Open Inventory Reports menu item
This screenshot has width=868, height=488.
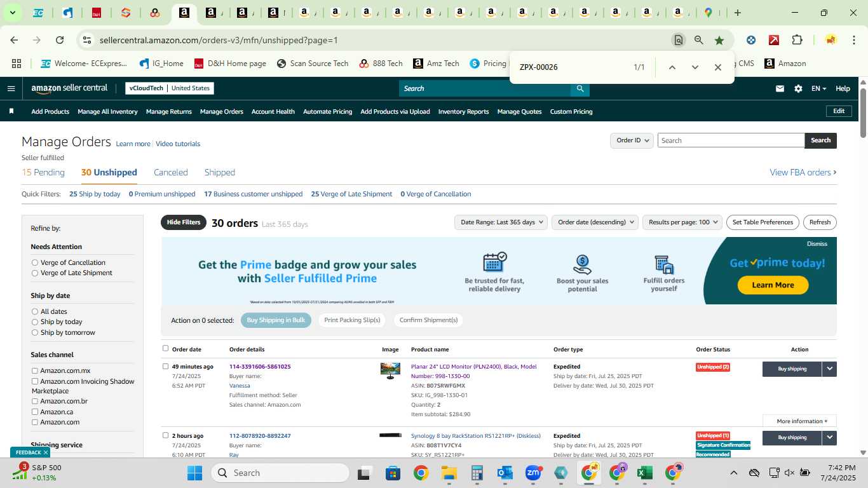(464, 112)
